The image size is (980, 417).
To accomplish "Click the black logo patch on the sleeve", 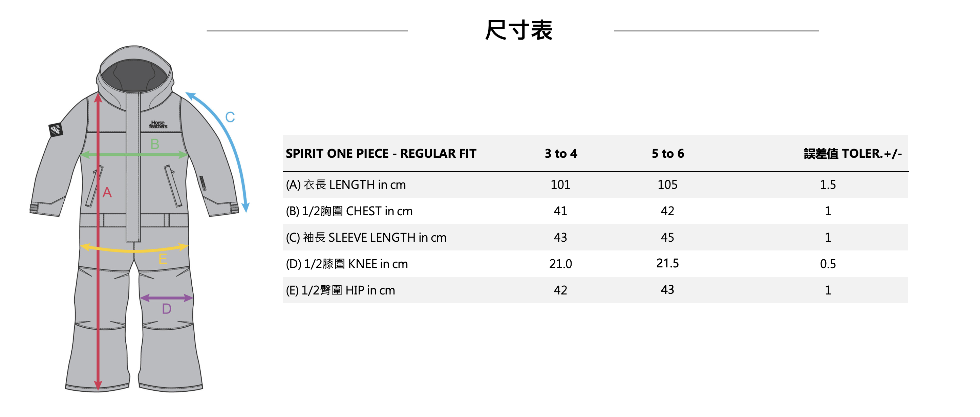I will (56, 130).
